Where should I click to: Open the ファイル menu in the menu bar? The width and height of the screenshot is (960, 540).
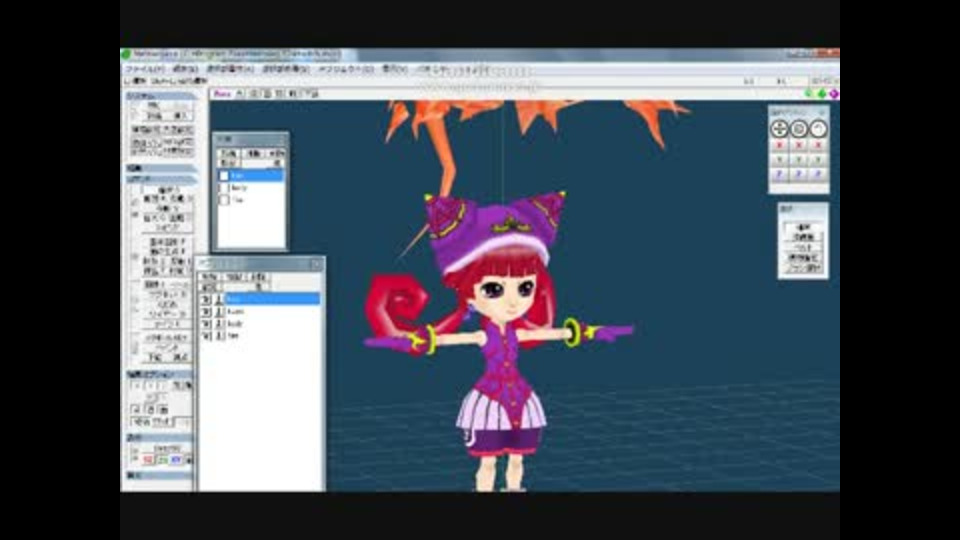point(144,69)
